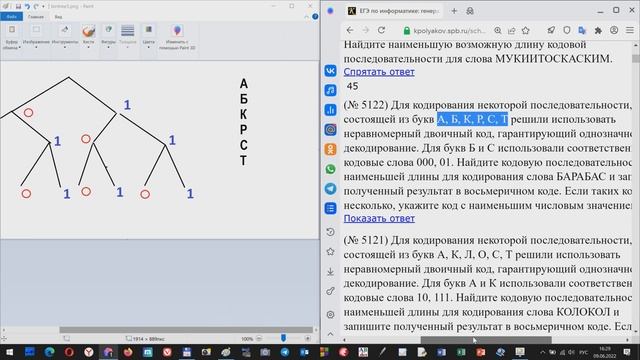Image resolution: width=640 pixels, height=360 pixels.
Task: Open the browser profile account icon
Action: click(614, 30)
